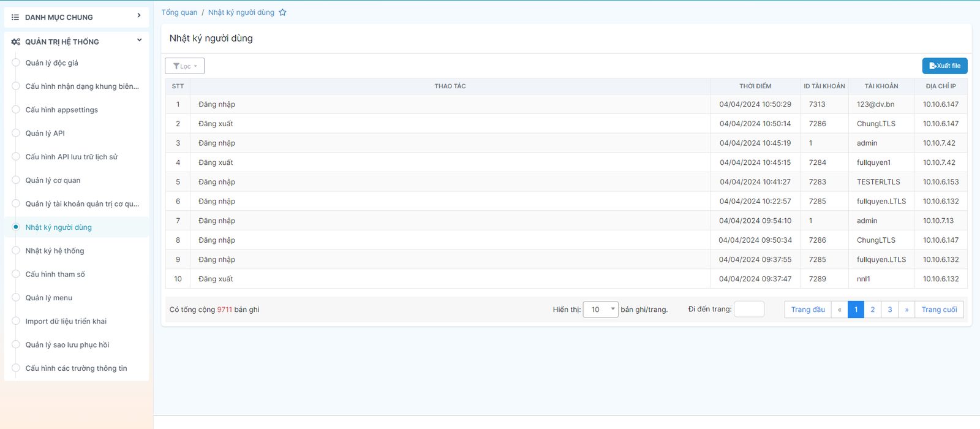
Task: Select Quản lý cơ quan radio item
Action: coord(16,180)
